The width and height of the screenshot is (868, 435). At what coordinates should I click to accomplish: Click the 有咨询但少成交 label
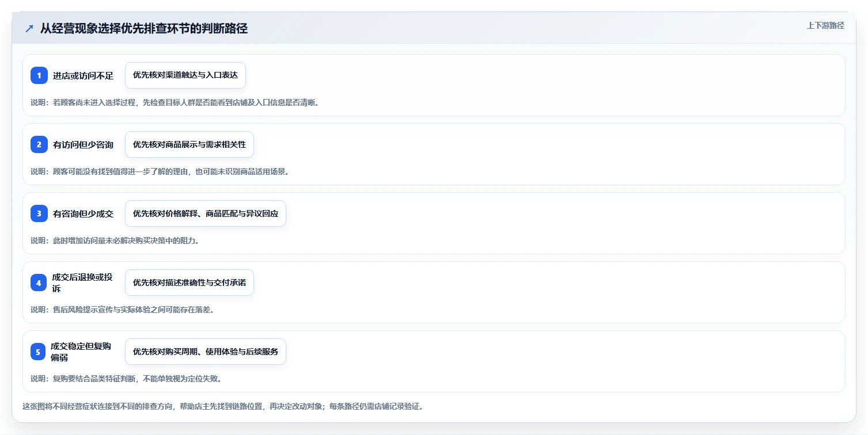84,213
